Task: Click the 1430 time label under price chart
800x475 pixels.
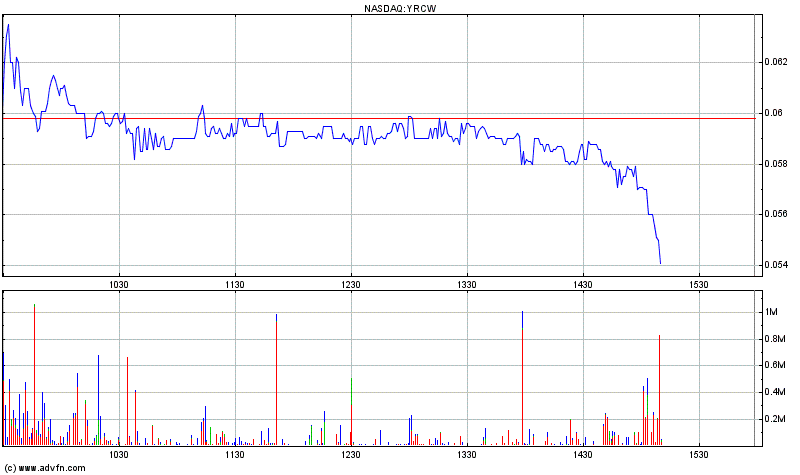Action: pos(583,285)
